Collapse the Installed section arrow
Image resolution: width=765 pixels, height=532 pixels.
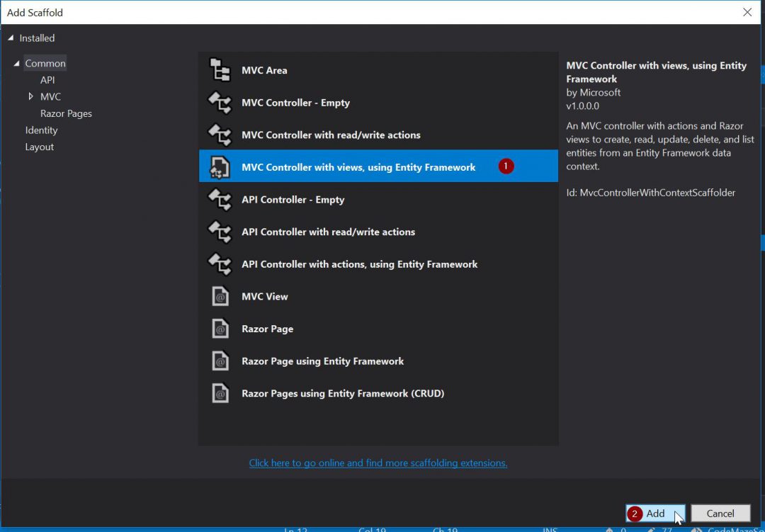[x=11, y=38]
